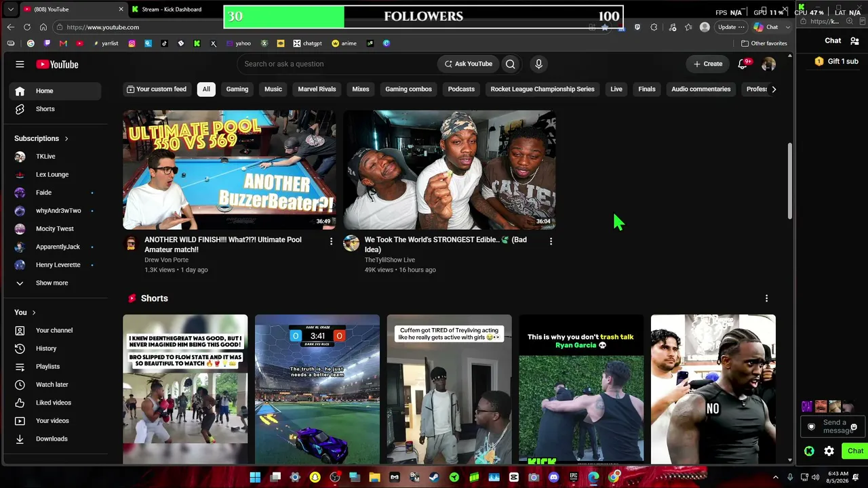The width and height of the screenshot is (868, 488).
Task: Show hidden system tray icons
Action: coord(776,477)
